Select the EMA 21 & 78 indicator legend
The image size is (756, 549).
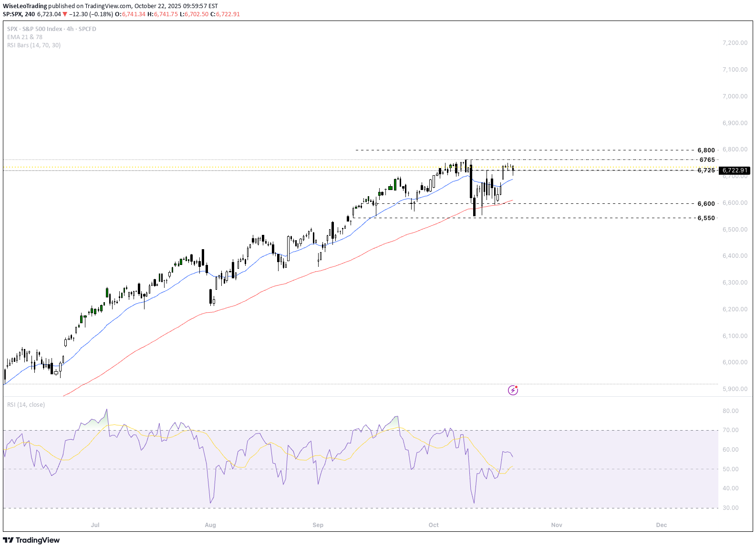[x=25, y=37]
